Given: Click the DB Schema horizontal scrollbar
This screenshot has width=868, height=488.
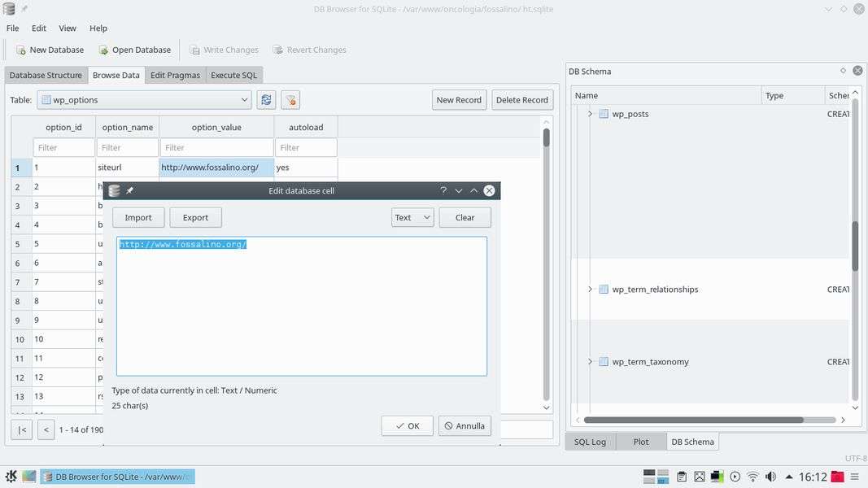Looking at the screenshot, I should [x=709, y=420].
